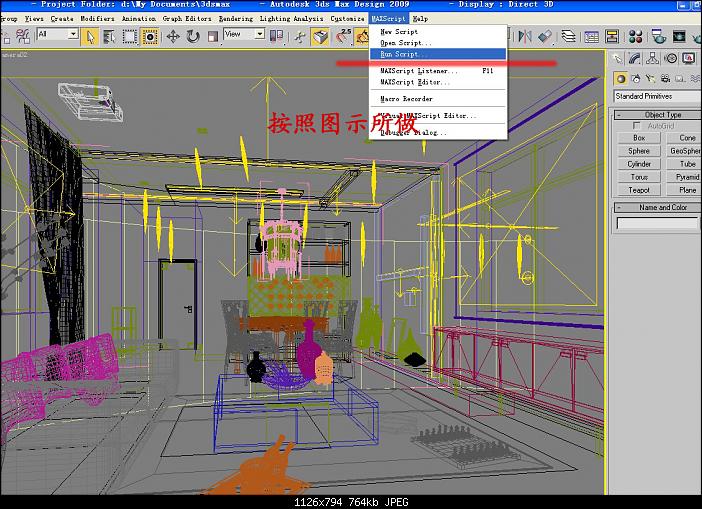This screenshot has height=509, width=702.
Task: Open Schematic View toolbar icon
Action: 612,36
